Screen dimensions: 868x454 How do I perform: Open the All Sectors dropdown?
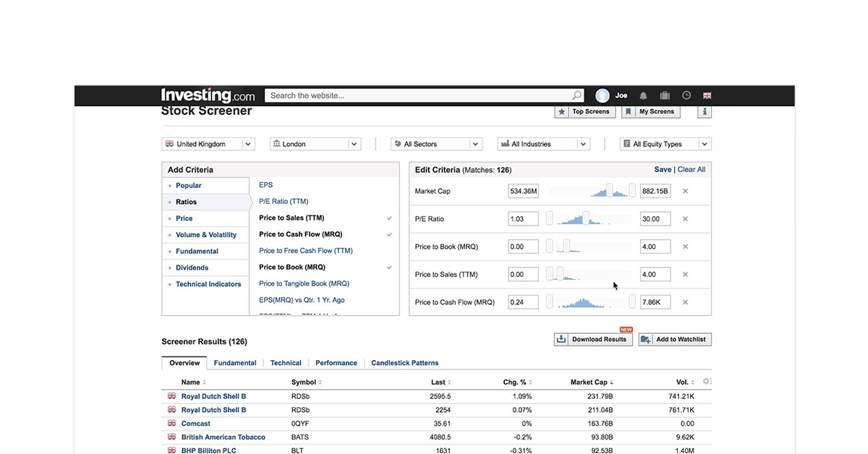[x=437, y=144]
